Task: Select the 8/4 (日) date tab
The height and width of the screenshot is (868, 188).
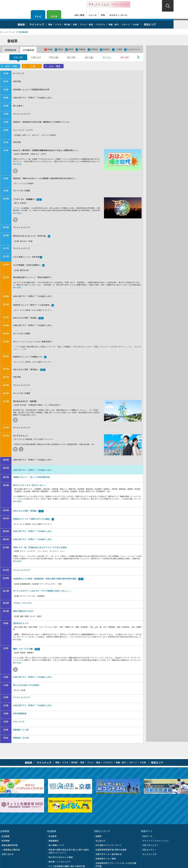Action: [x=125, y=58]
